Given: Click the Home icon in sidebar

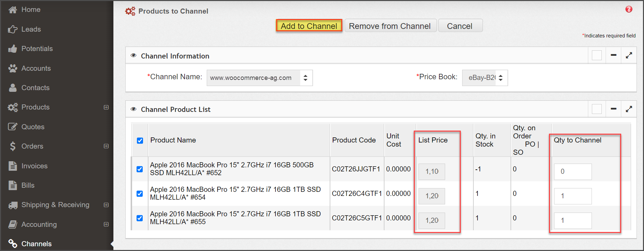Looking at the screenshot, I should (x=13, y=10).
